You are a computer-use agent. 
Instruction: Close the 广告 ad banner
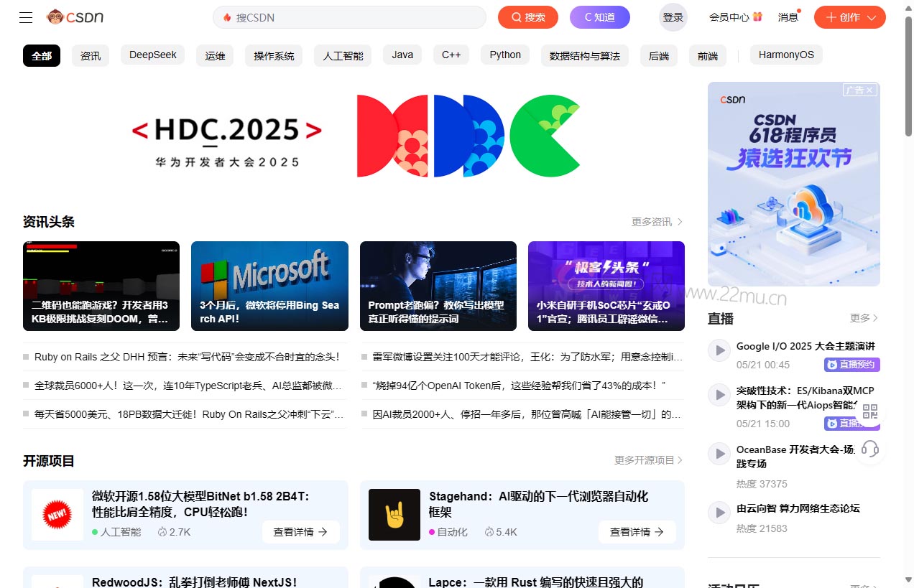[870, 90]
